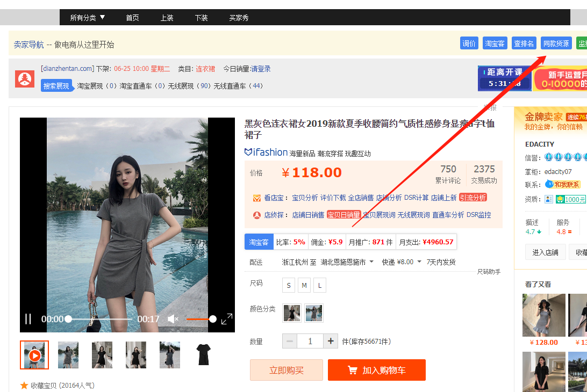
Task: Open the 请登录 link for daily sales
Action: (x=261, y=69)
